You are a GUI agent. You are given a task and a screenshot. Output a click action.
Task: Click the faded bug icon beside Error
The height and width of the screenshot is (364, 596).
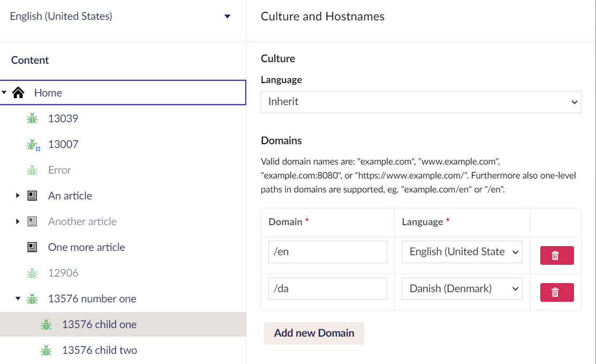32,170
